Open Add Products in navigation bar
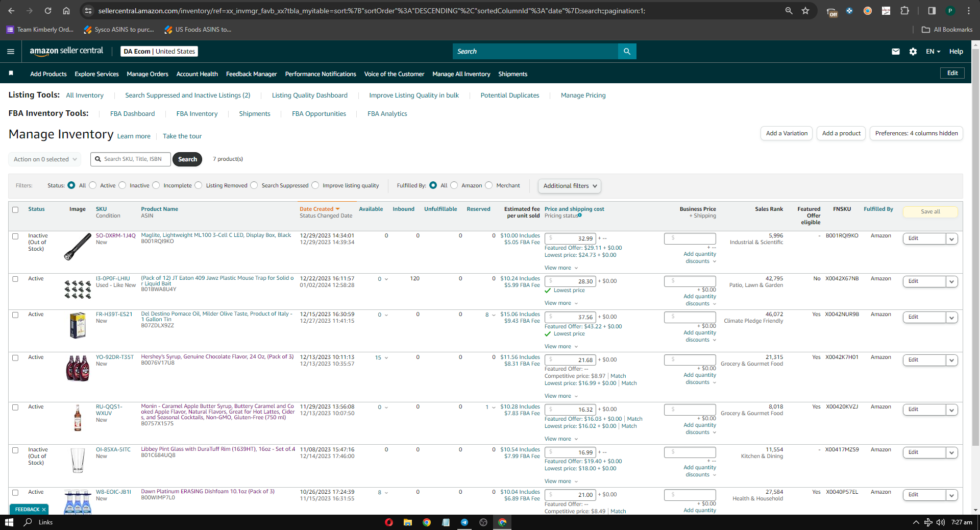980x530 pixels. click(48, 74)
